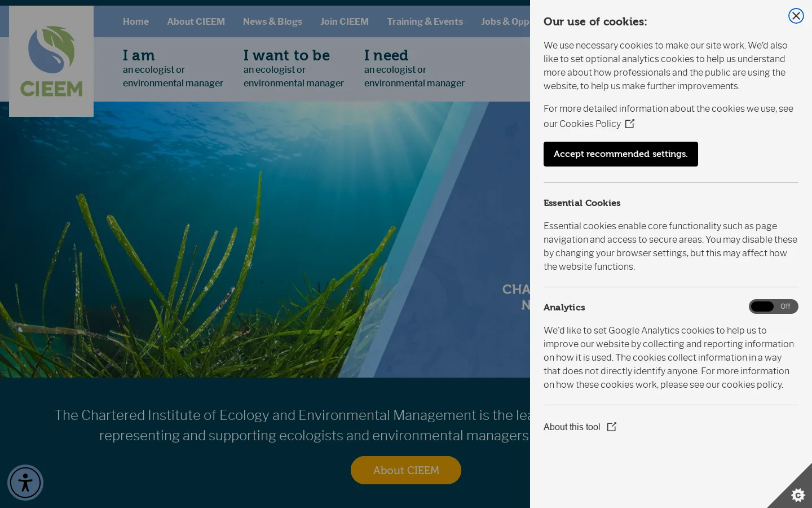The height and width of the screenshot is (508, 812).
Task: Accept recommended cookie settings
Action: [x=620, y=154]
